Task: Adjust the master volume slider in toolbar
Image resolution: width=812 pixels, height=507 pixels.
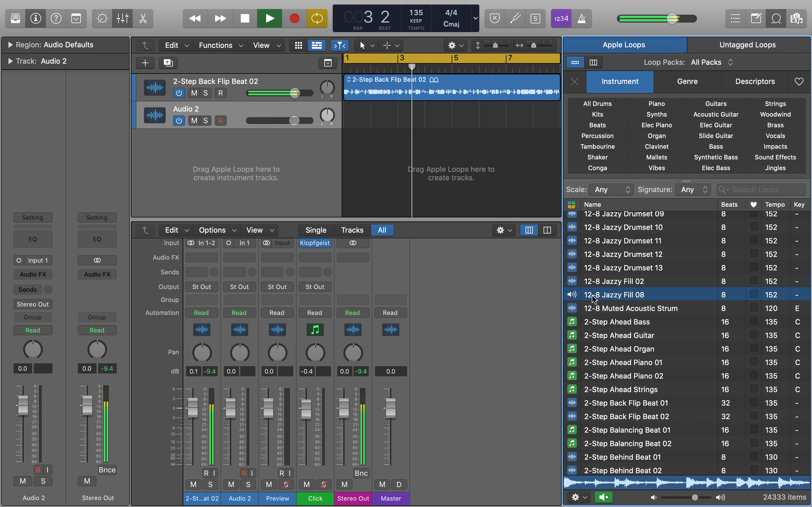Action: tap(672, 18)
